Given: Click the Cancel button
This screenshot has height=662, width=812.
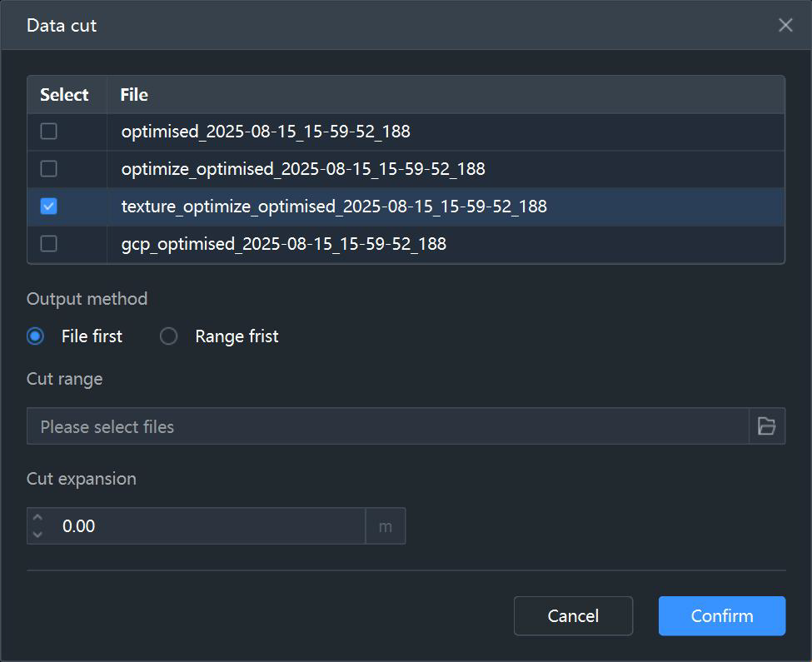Looking at the screenshot, I should (573, 616).
